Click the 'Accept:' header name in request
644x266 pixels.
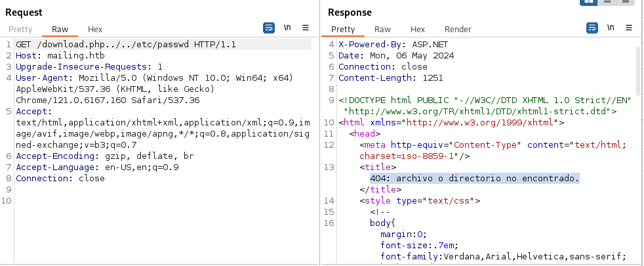[x=34, y=112]
